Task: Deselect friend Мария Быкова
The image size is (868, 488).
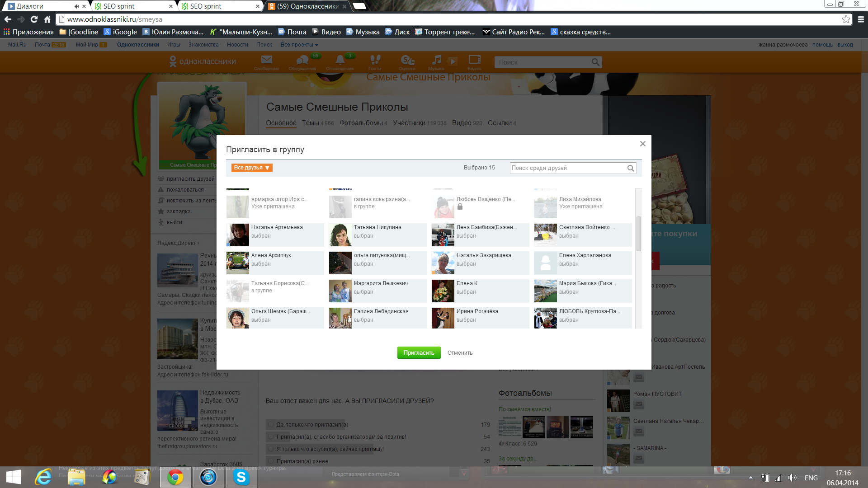Action: (583, 291)
